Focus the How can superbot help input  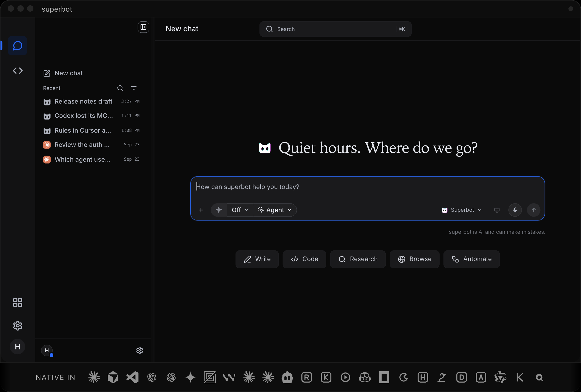[x=367, y=187]
